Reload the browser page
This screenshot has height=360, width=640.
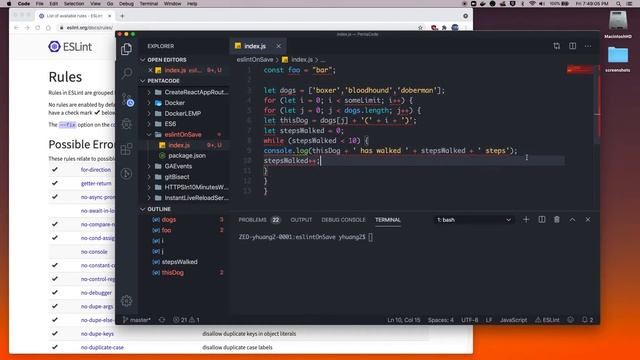[x=38, y=28]
